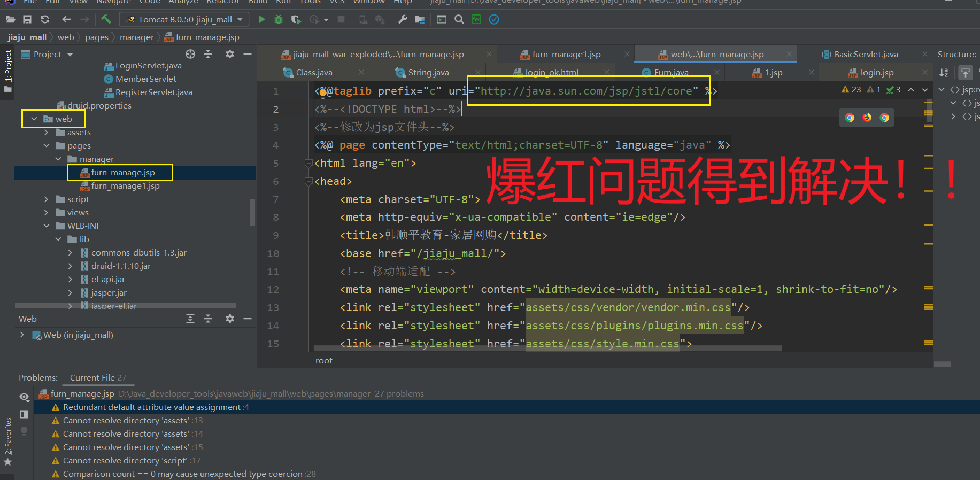Click the locate target icon in Project panel
The image size is (980, 480).
tap(190, 54)
